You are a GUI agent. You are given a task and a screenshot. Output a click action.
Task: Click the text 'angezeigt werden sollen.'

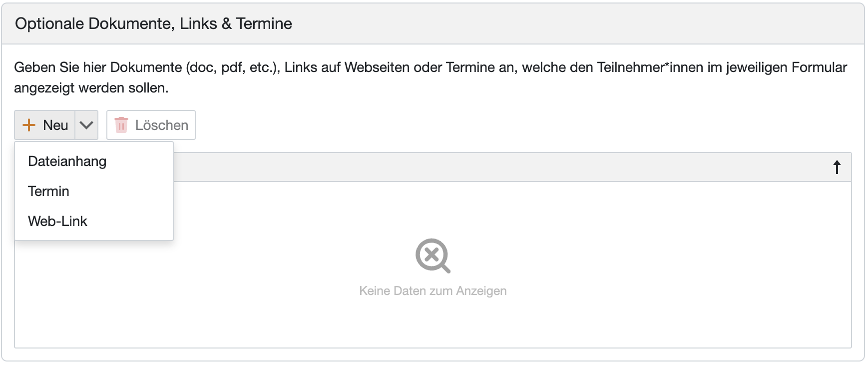point(91,88)
